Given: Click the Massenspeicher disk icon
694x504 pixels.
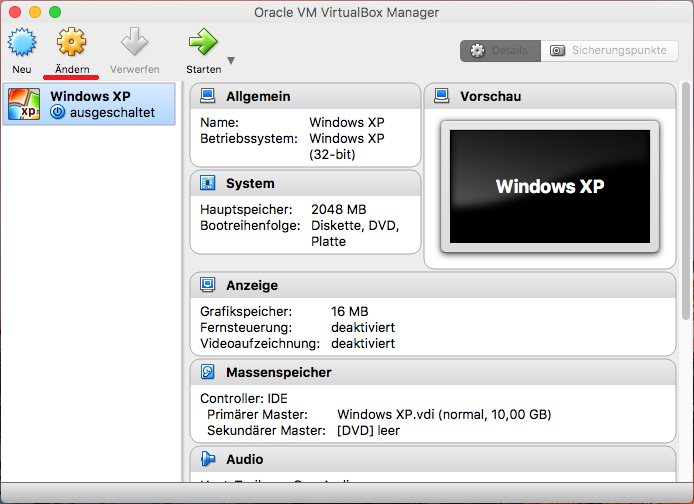Looking at the screenshot, I should click(x=208, y=372).
